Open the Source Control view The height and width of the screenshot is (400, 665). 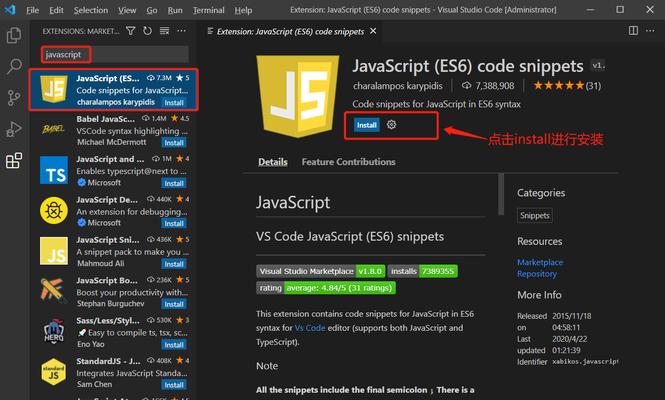click(14, 98)
